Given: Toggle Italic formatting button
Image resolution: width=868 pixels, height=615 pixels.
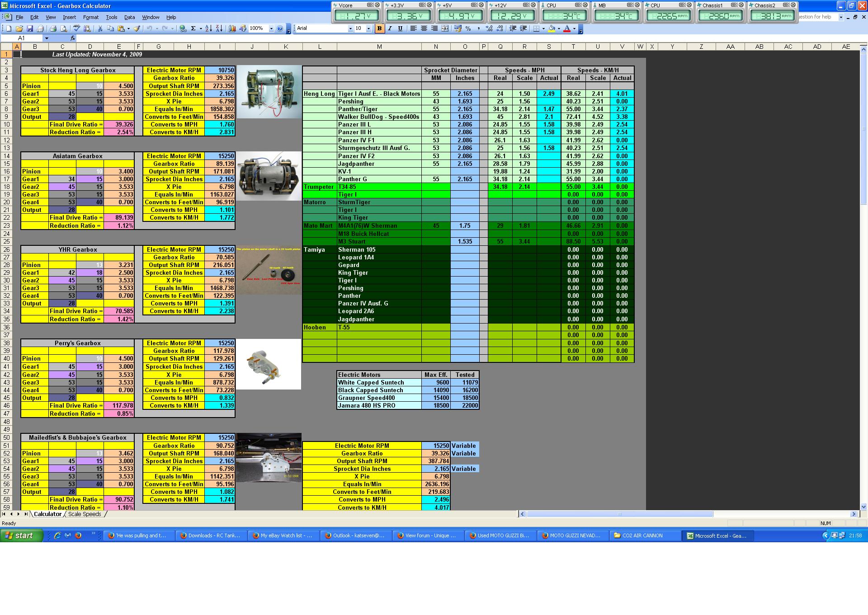Looking at the screenshot, I should pyautogui.click(x=390, y=28).
